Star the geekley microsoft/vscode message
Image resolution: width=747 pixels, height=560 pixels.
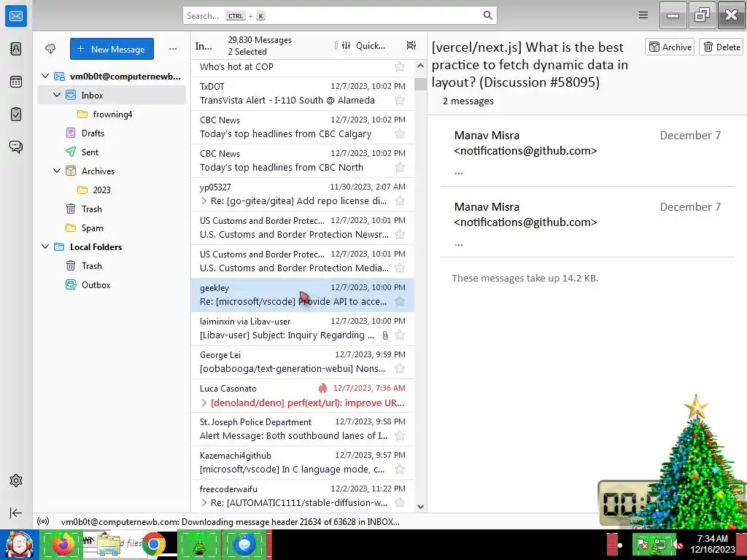pyautogui.click(x=400, y=301)
